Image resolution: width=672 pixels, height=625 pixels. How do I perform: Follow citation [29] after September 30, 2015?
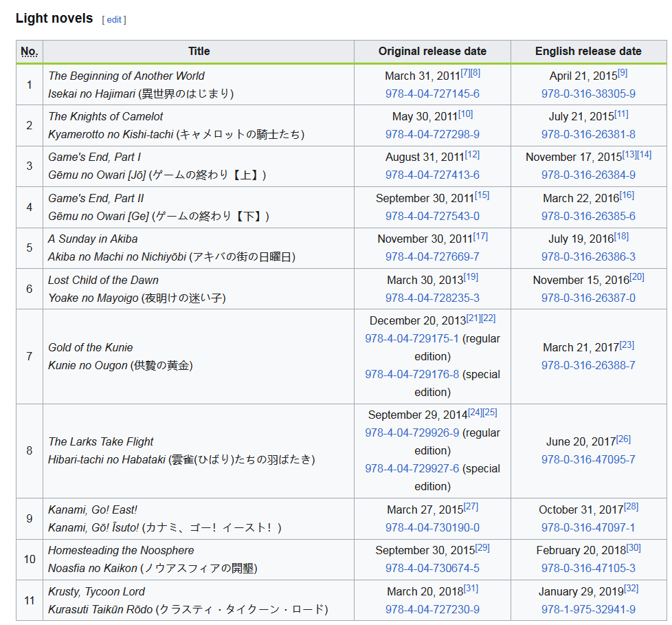[482, 547]
